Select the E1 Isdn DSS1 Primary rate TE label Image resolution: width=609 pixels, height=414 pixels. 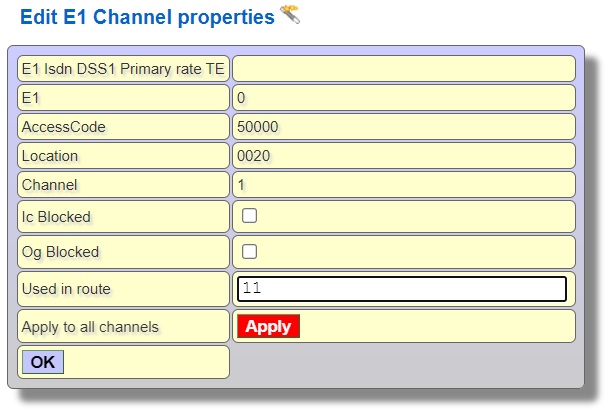point(123,69)
